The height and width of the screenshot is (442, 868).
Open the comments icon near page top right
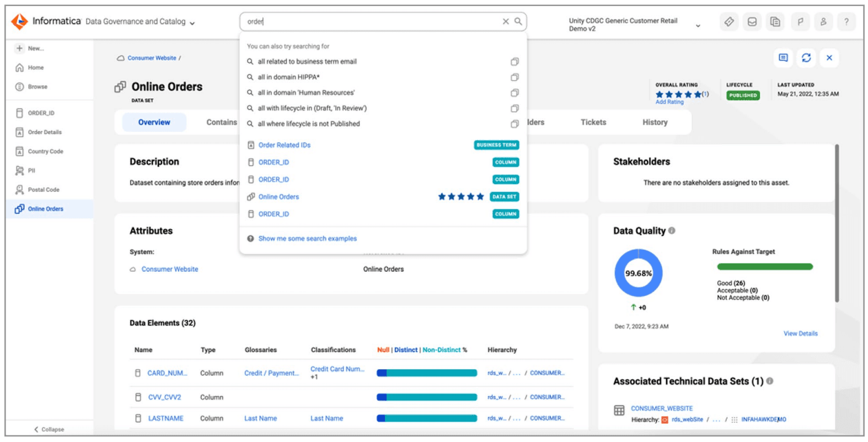783,58
